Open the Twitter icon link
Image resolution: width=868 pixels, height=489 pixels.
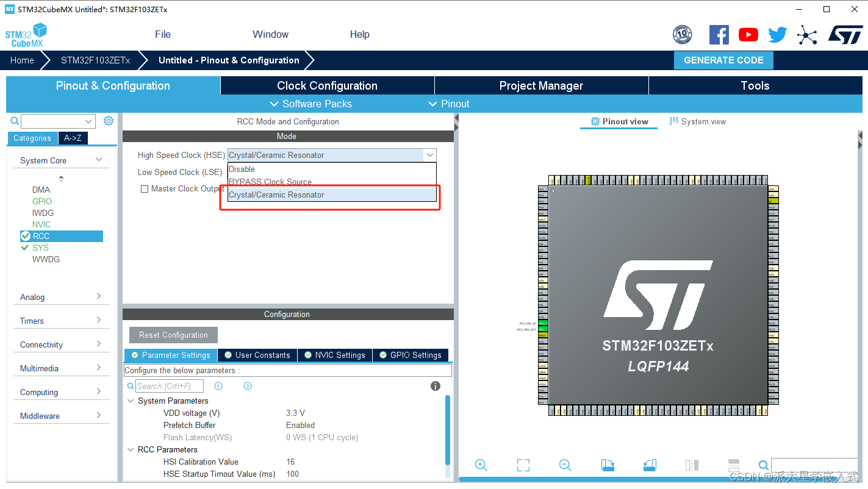tap(778, 35)
